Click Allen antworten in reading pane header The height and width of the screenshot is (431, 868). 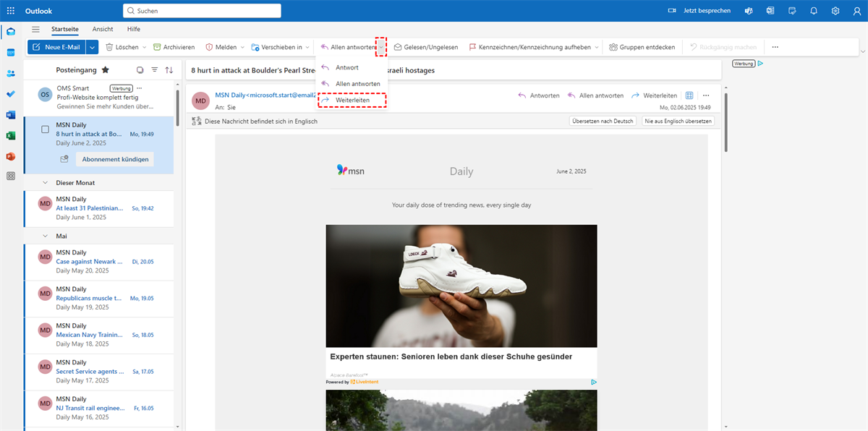pos(595,95)
